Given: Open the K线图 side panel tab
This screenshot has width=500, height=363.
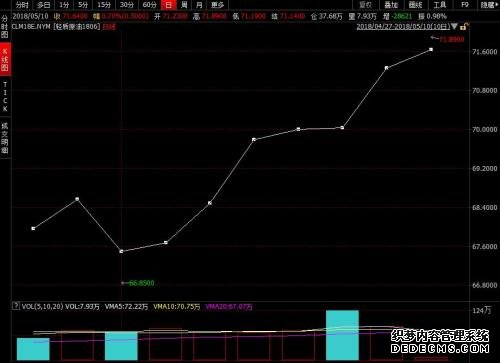Looking at the screenshot, I should (5, 59).
